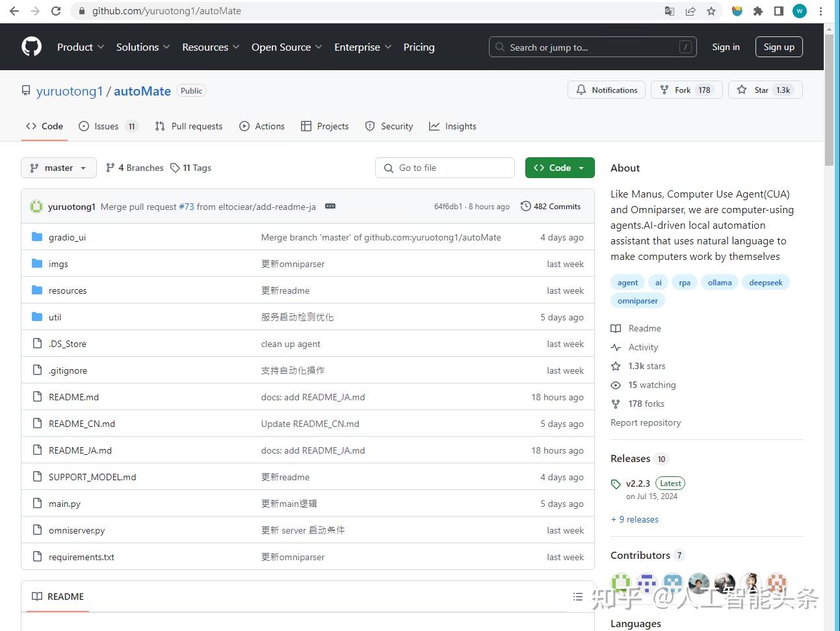The image size is (840, 631).
Task: Open the main.py file
Action: click(64, 504)
